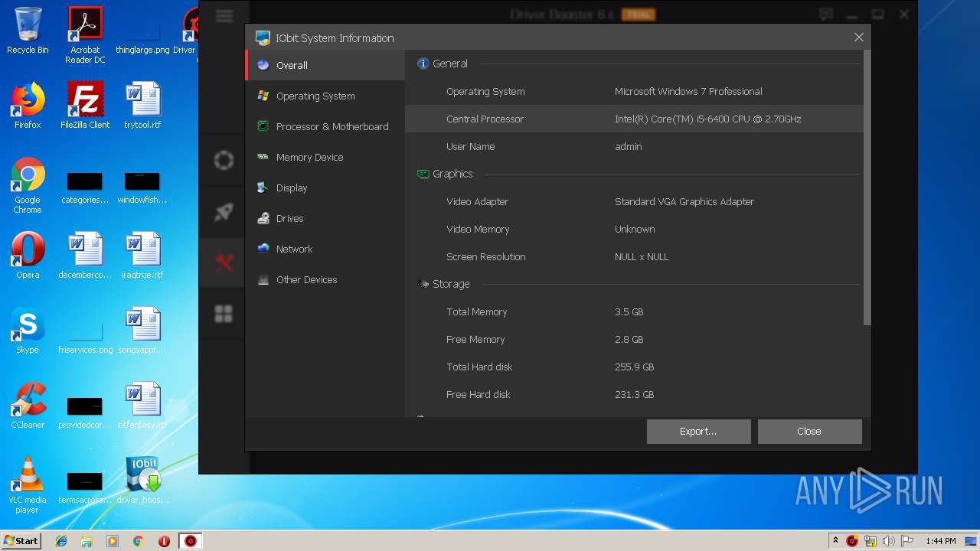Open Internet Explorer from taskbar
The width and height of the screenshot is (980, 551).
61,541
